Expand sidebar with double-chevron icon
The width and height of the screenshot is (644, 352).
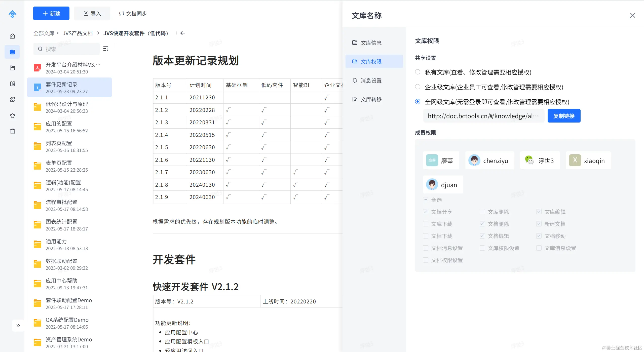(x=18, y=326)
